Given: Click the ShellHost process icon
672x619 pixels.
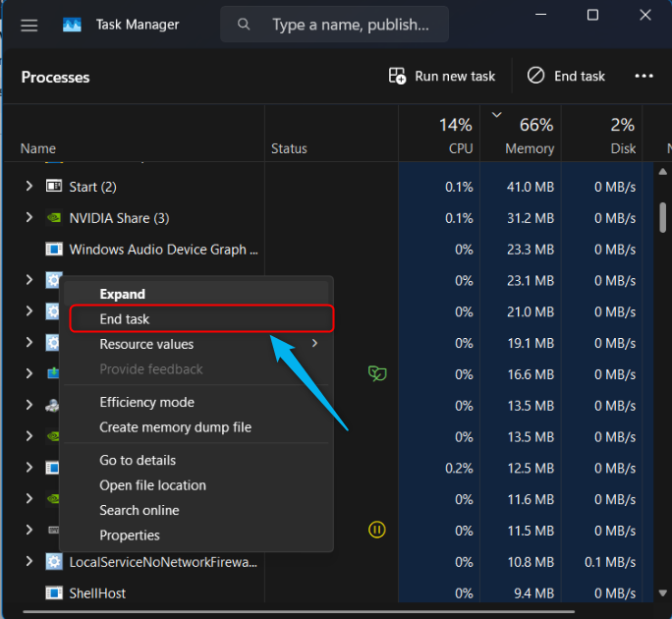Looking at the screenshot, I should 54,592.
